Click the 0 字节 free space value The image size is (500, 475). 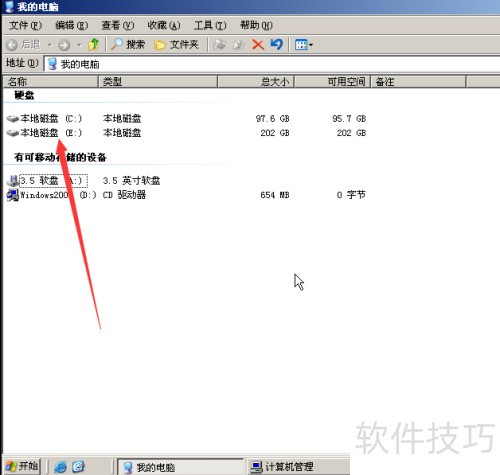pos(351,195)
